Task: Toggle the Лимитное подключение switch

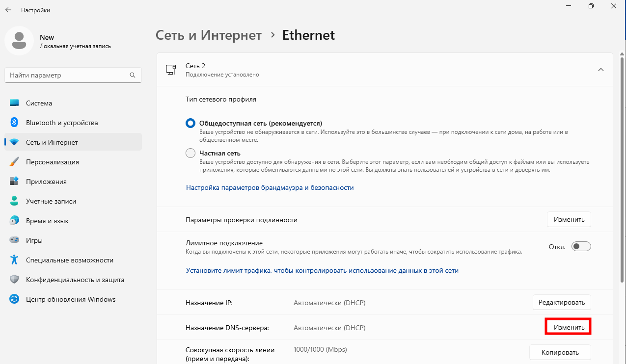Action: (581, 246)
